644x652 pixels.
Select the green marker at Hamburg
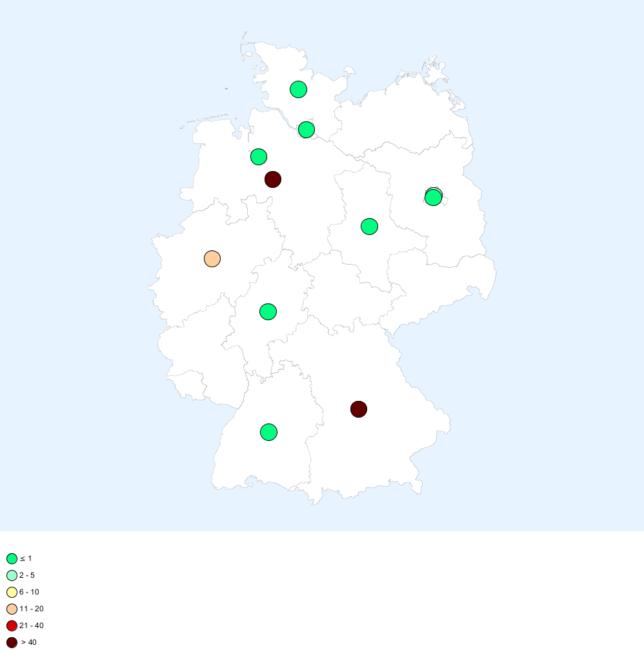(x=307, y=130)
